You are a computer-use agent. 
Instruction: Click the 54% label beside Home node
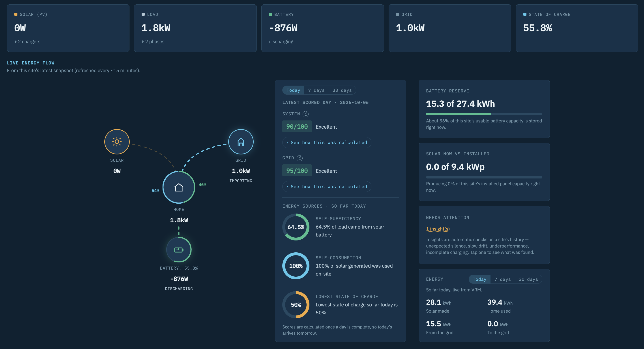[155, 191]
